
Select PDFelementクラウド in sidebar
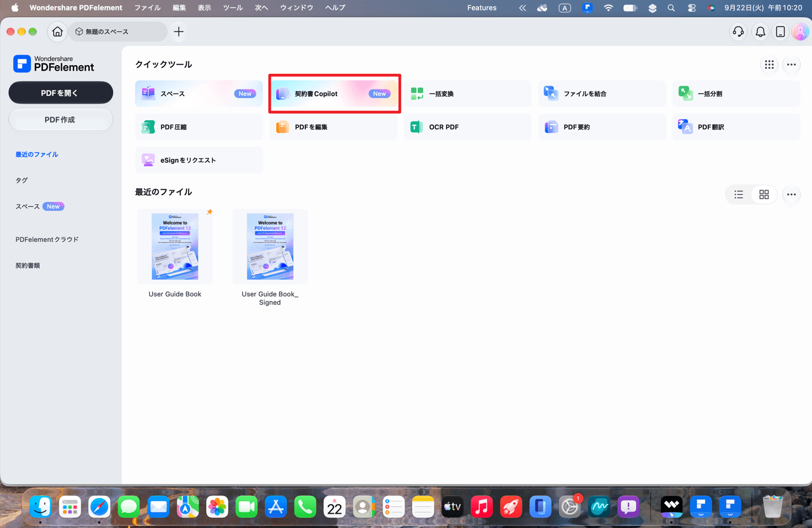(x=47, y=239)
